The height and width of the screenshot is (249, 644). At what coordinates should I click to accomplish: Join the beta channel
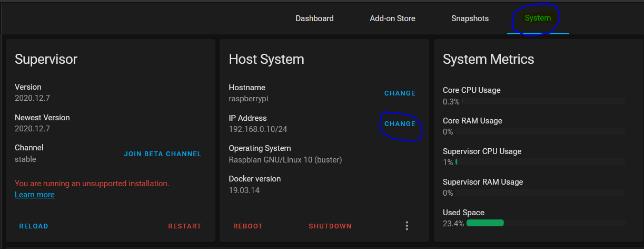coord(163,154)
